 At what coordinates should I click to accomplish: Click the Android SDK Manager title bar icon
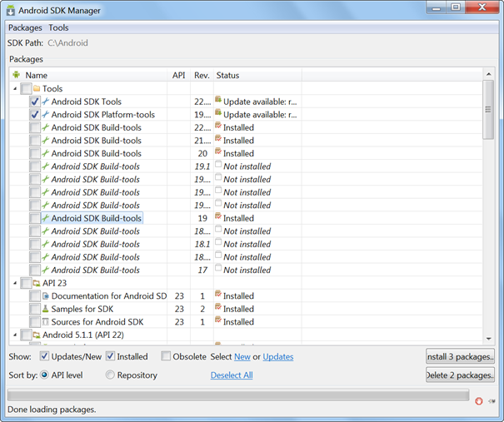11,10
